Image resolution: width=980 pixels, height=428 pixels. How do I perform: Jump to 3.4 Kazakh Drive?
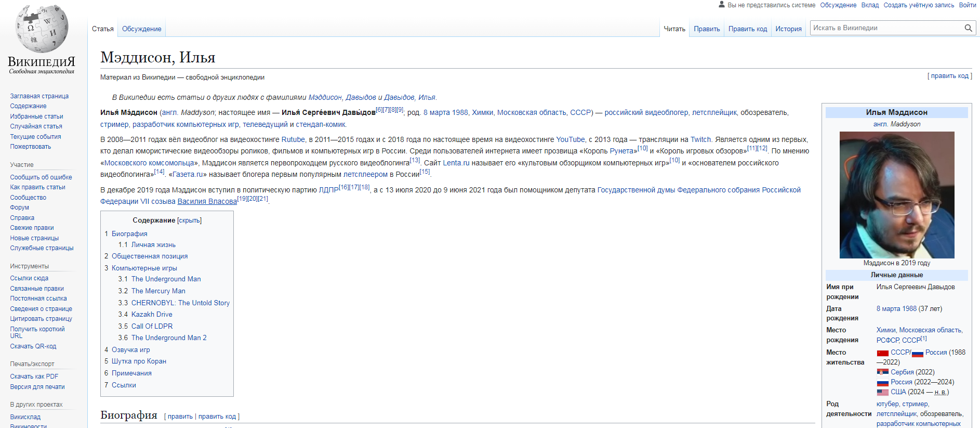pyautogui.click(x=152, y=315)
